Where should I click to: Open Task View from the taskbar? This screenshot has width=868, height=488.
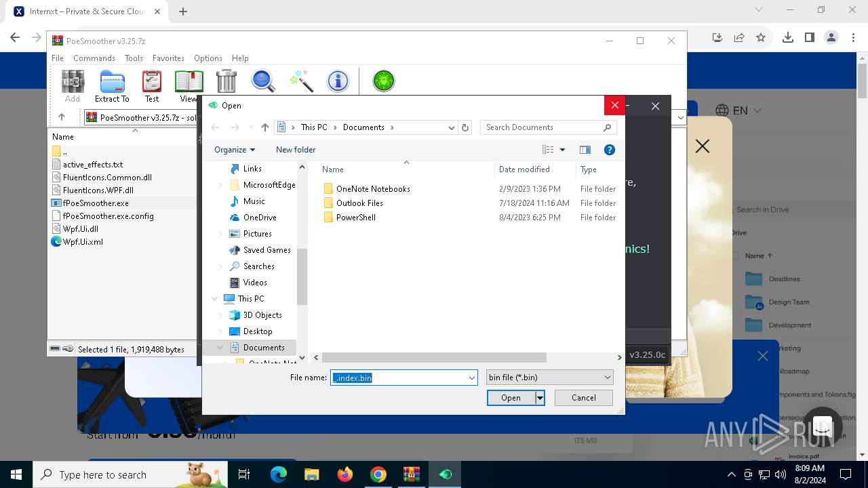(244, 474)
